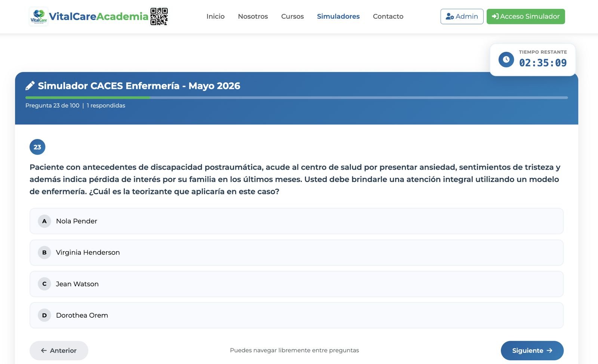Screen dimensions: 598x364
Task: Choose answer Nola Pender
Action: pos(296,221)
